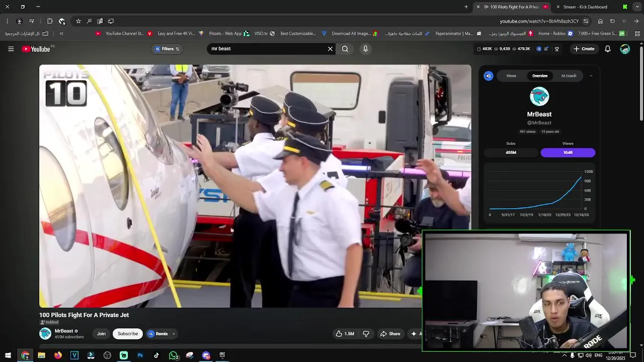This screenshot has width=644, height=362.
Task: Open the vidIQ Filters dropdown
Action: 167,49
